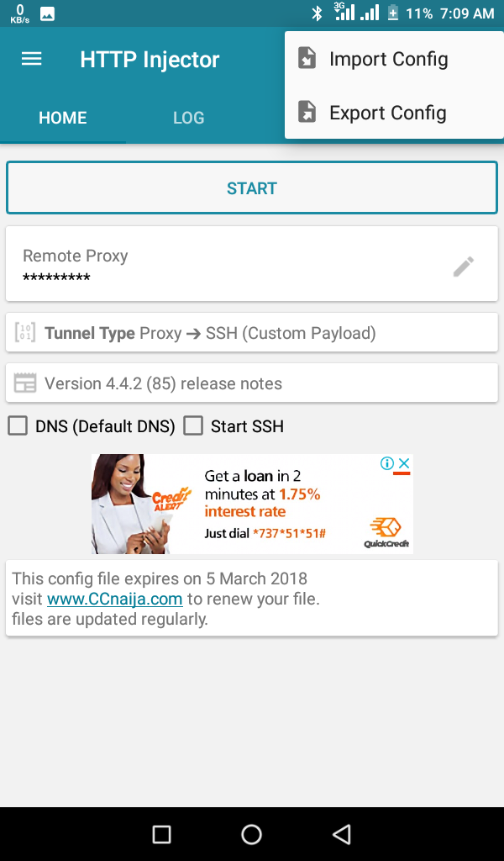The width and height of the screenshot is (504, 861).
Task: Select Import Config from the menu
Action: click(x=388, y=59)
